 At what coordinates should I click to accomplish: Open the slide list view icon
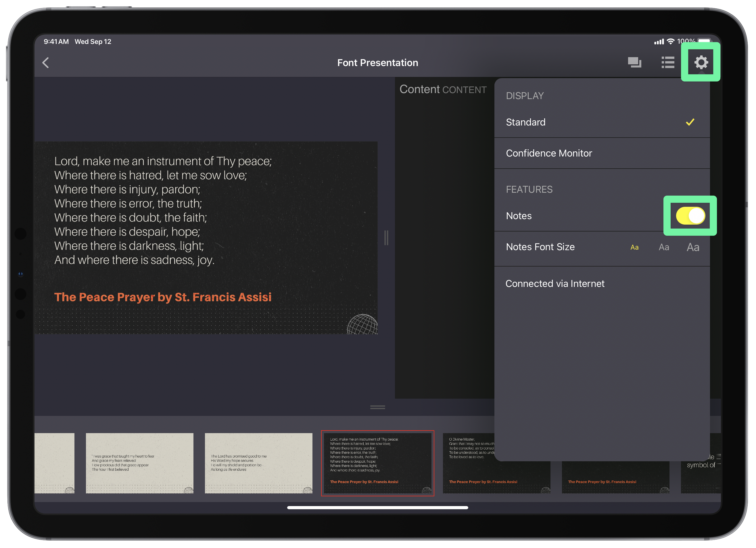[x=668, y=62]
